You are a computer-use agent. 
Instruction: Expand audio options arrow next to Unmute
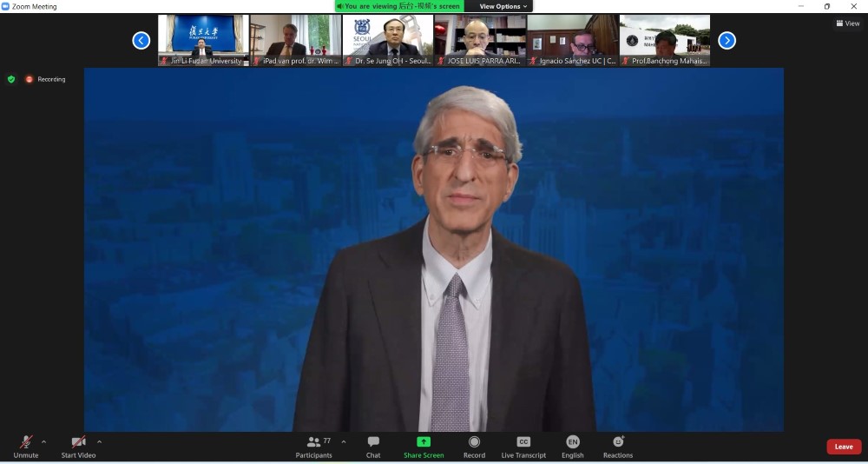pyautogui.click(x=44, y=441)
